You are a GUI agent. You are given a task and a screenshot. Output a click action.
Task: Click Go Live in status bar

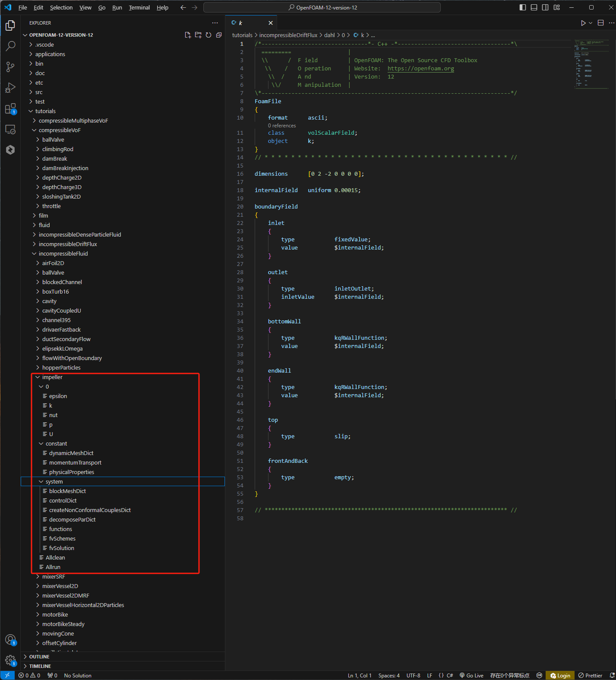pyautogui.click(x=471, y=676)
